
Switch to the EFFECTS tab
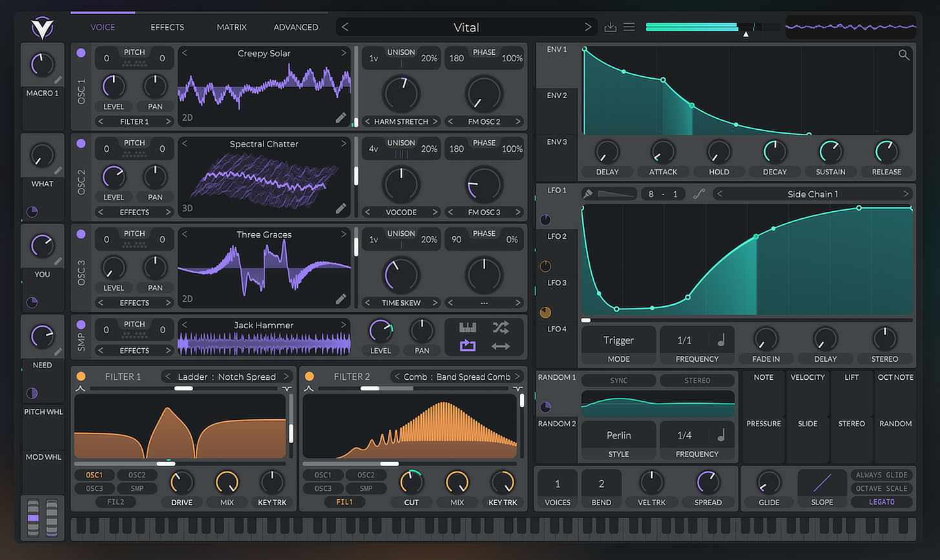(167, 27)
